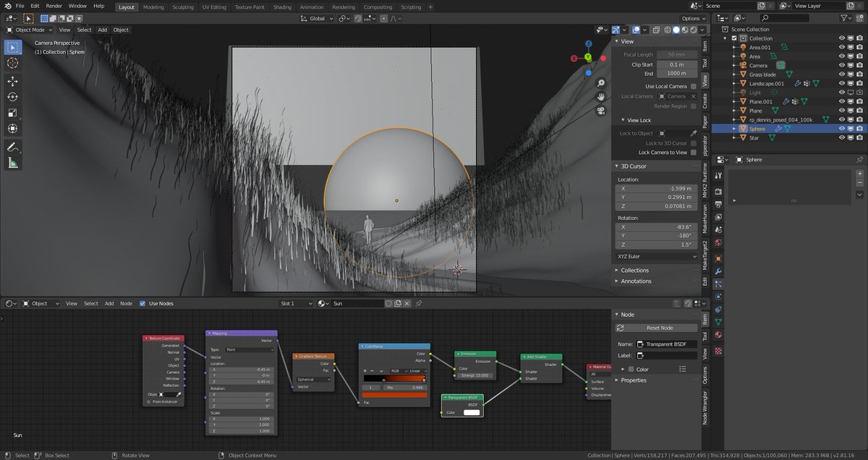Click the Reset Node button

point(658,328)
